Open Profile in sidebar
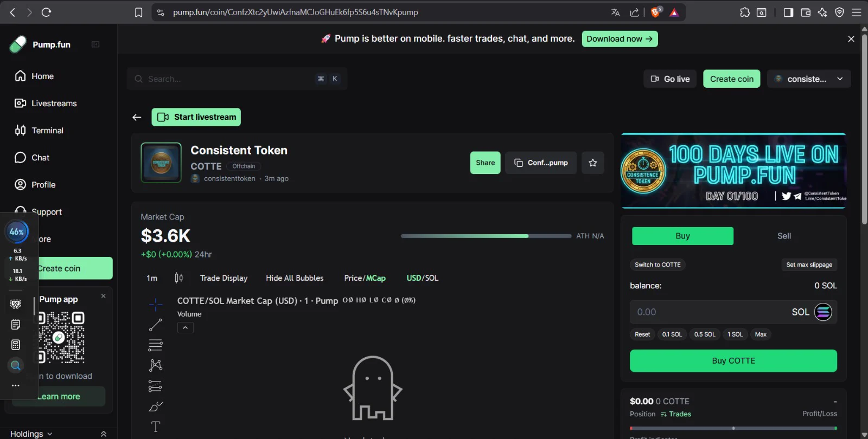Viewport: 868px width, 439px height. coord(35,185)
